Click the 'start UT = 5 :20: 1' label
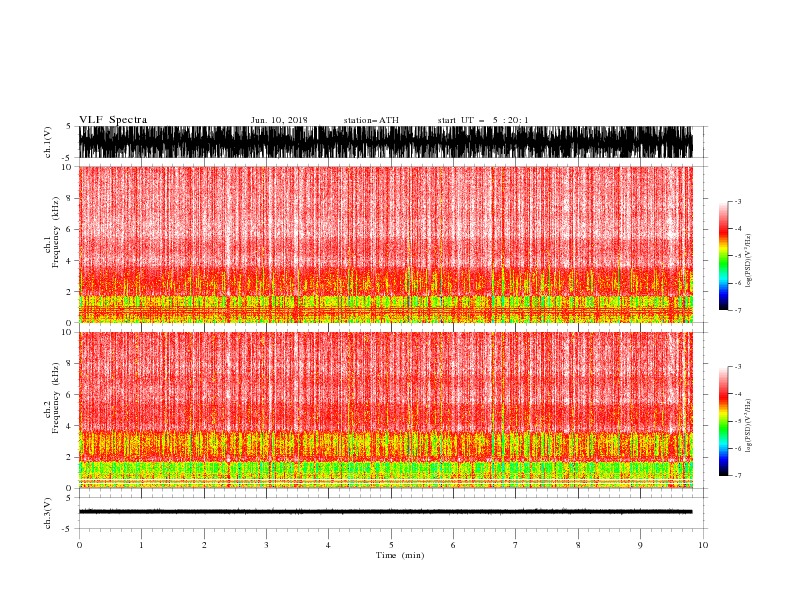 click(483, 120)
